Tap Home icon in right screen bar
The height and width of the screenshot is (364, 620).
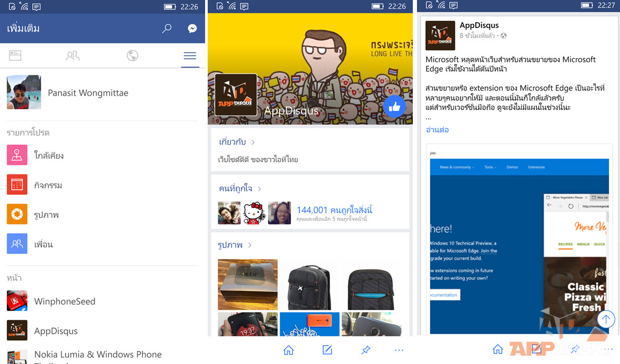498,349
